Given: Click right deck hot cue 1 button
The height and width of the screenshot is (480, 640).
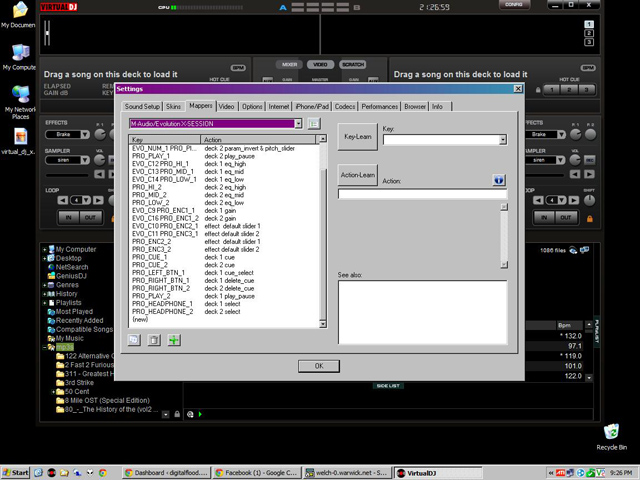Looking at the screenshot, I should pos(551,90).
